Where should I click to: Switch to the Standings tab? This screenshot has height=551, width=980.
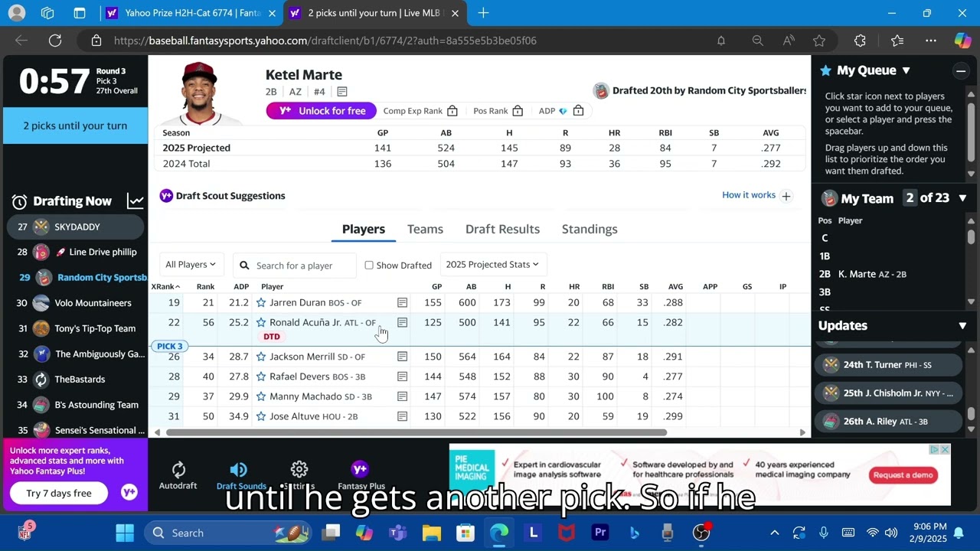coord(589,229)
